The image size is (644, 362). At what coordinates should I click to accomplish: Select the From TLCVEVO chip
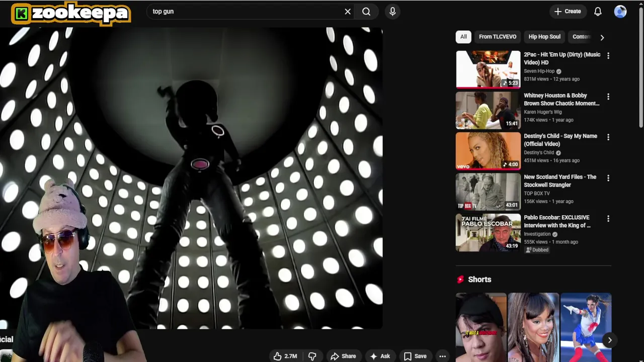tap(498, 37)
